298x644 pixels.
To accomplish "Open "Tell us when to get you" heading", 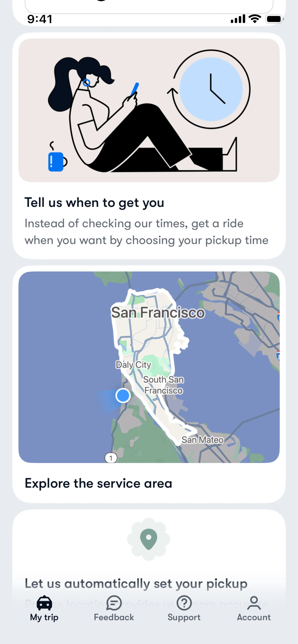I will (94, 203).
